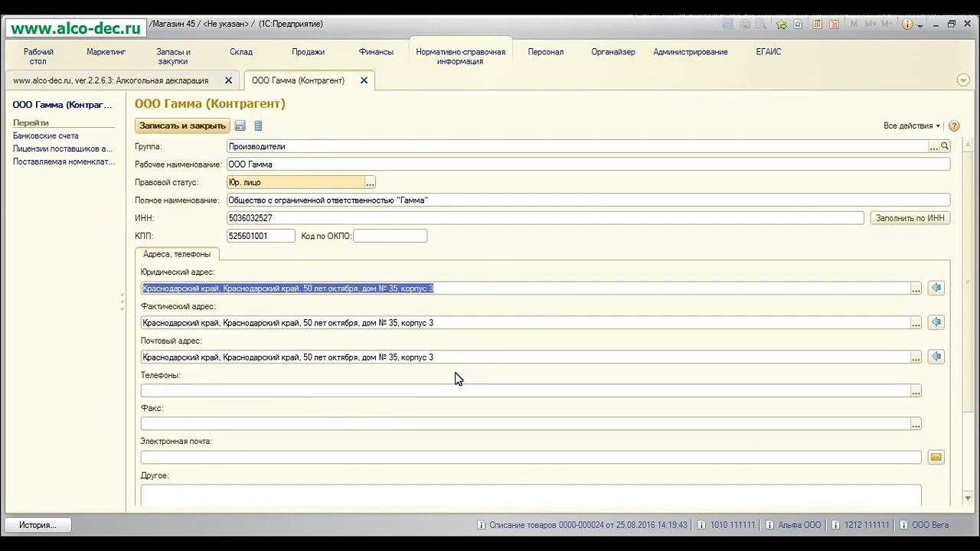
Task: Close the ООО Гамма (Контрагент) tab
Action: [364, 80]
